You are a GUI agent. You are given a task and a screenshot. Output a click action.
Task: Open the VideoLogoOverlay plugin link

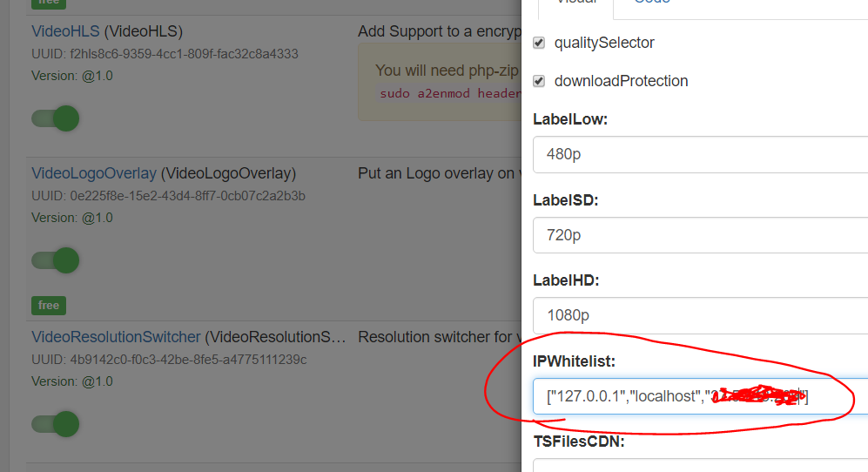(94, 173)
